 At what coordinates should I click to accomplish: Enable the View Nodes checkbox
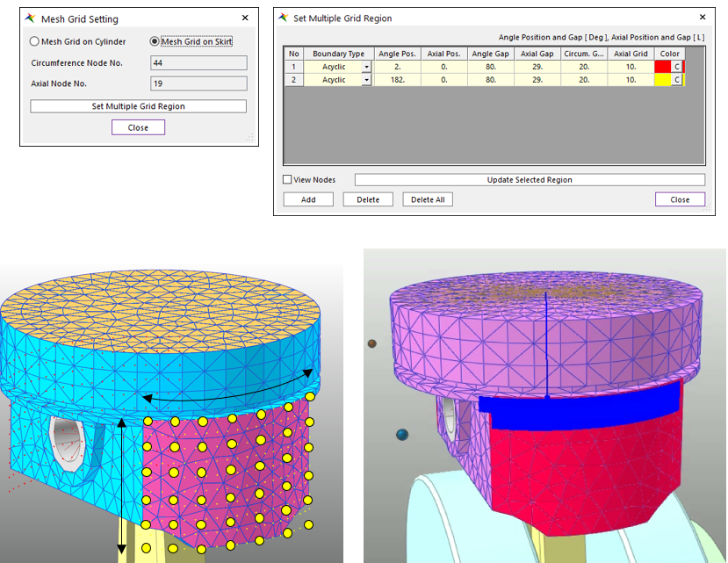pos(288,180)
